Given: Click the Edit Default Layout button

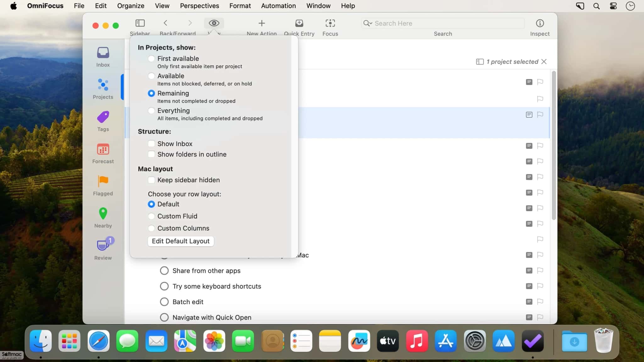Looking at the screenshot, I should [181, 241].
